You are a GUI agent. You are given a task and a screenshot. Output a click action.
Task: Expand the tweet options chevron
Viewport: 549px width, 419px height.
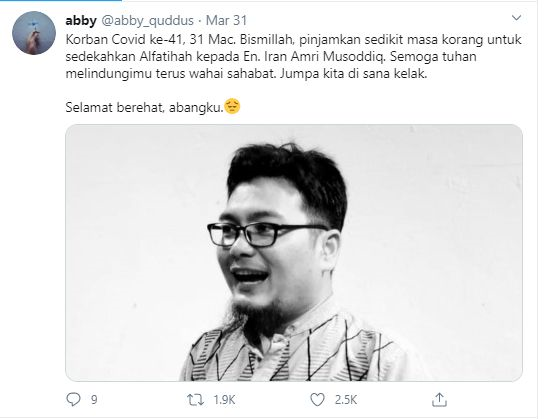click(x=516, y=18)
